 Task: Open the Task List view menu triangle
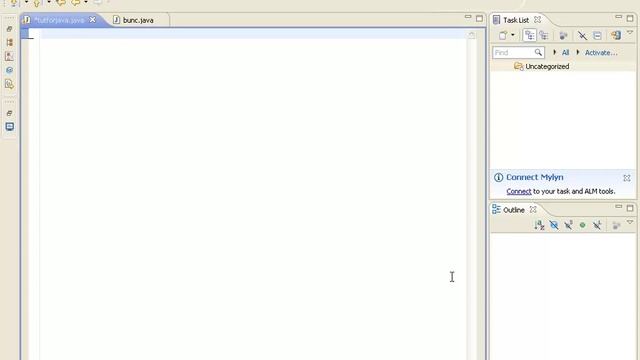(x=630, y=33)
